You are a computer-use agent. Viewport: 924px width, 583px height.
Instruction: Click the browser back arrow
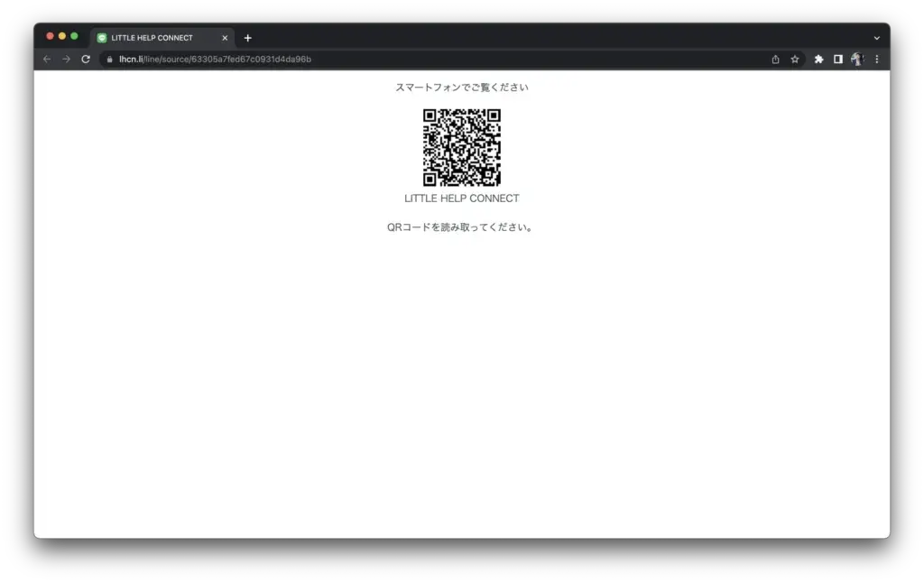[x=47, y=60]
